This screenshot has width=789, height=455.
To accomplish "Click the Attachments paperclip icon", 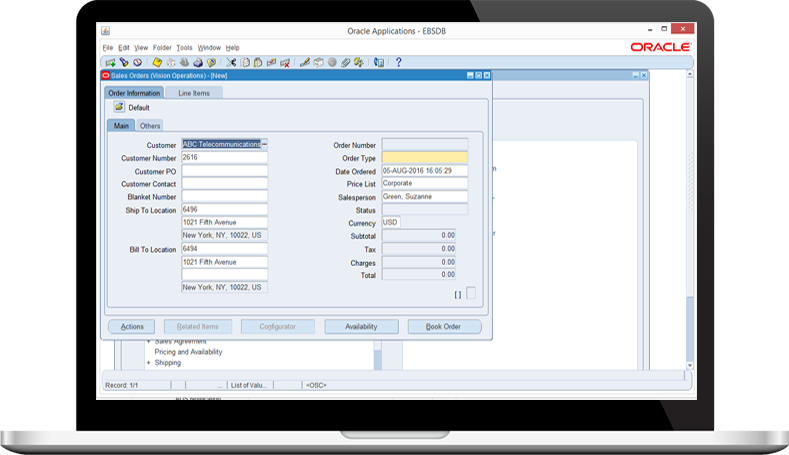I will pos(345,62).
